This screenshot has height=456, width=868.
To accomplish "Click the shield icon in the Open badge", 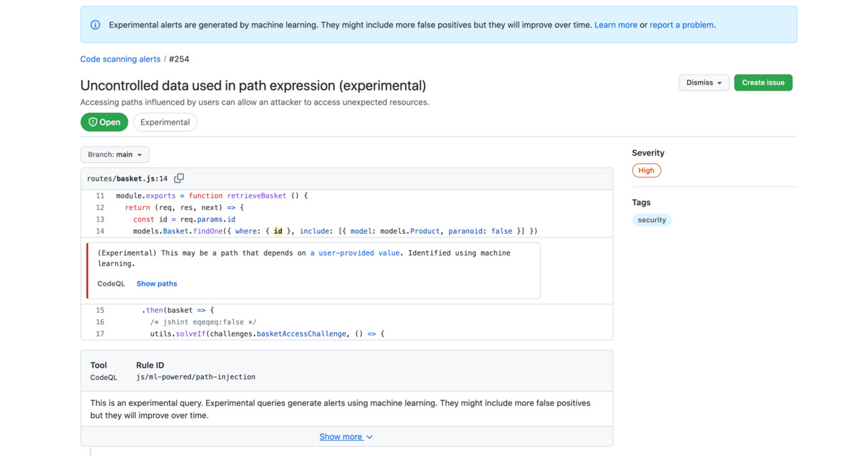I will pyautogui.click(x=91, y=122).
